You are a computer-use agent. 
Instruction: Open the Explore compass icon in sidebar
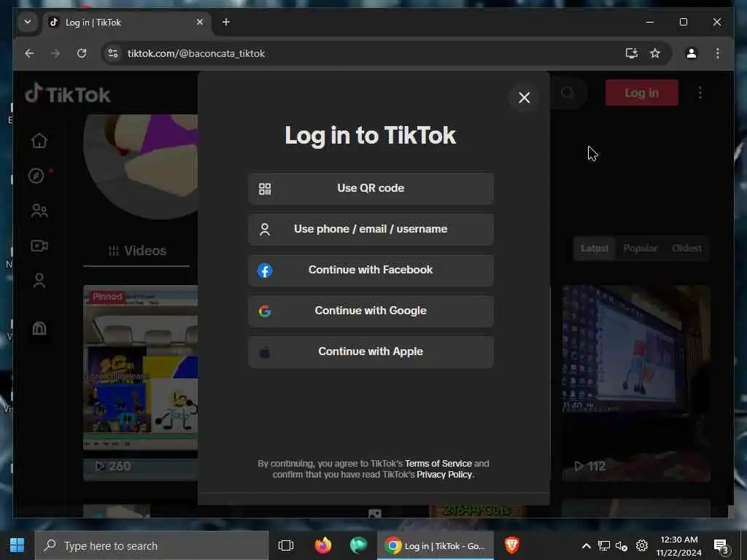pyautogui.click(x=36, y=176)
